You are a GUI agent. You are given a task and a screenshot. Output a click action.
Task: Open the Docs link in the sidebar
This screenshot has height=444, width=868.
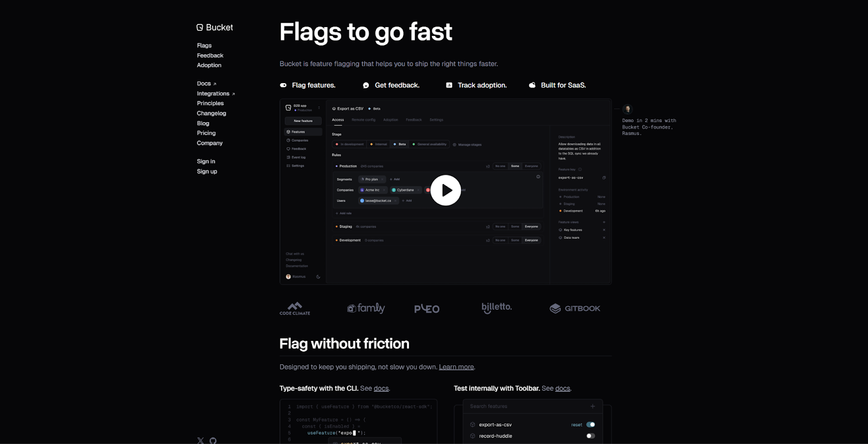tap(207, 84)
